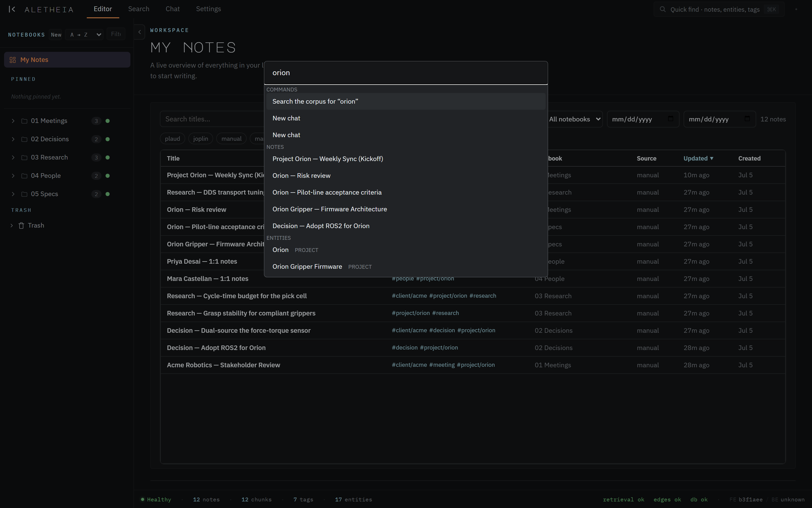Click the 01 Meetings folder icon
The image size is (812, 508).
tap(24, 121)
